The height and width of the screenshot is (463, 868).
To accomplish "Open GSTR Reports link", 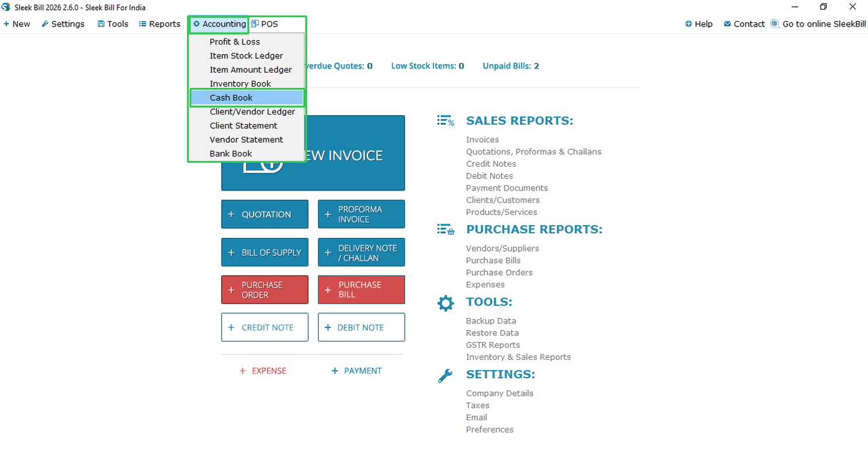I will 493,345.
